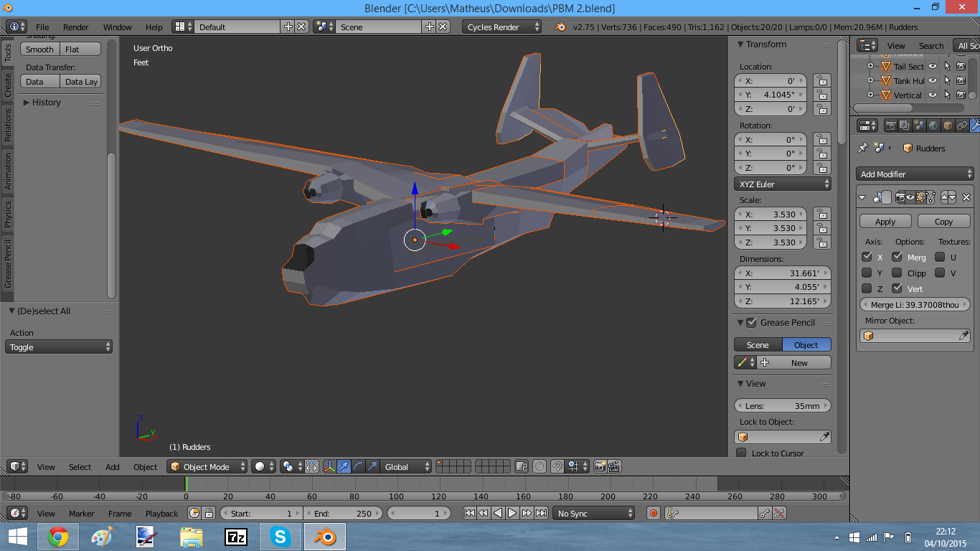Click the Merge Limit value slider
Viewport: 980px width, 551px height.
point(915,304)
